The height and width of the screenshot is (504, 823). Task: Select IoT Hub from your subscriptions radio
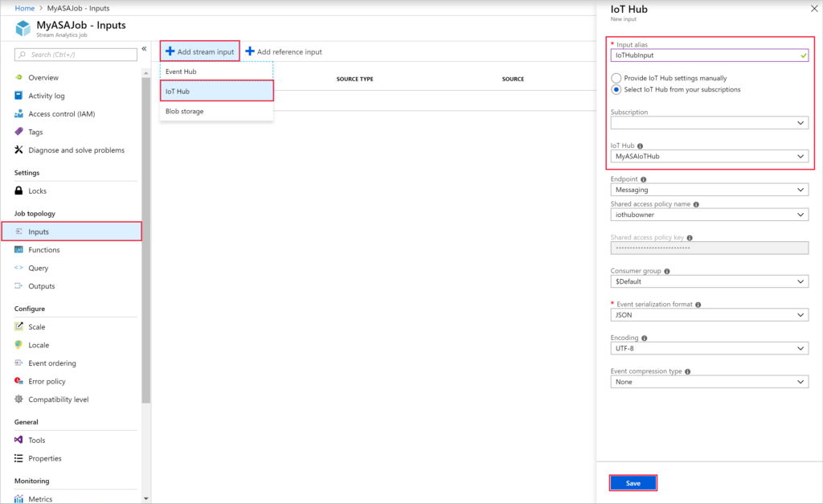(616, 90)
